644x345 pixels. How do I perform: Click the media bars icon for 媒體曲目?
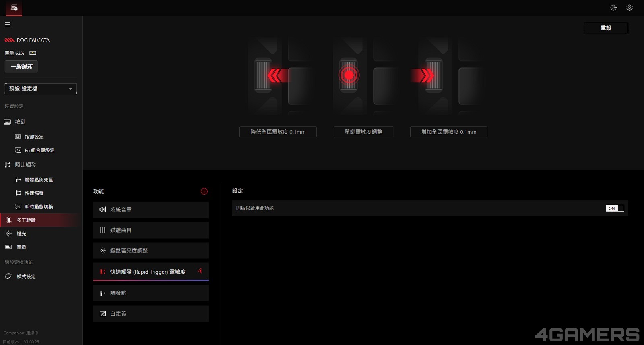coord(103,230)
